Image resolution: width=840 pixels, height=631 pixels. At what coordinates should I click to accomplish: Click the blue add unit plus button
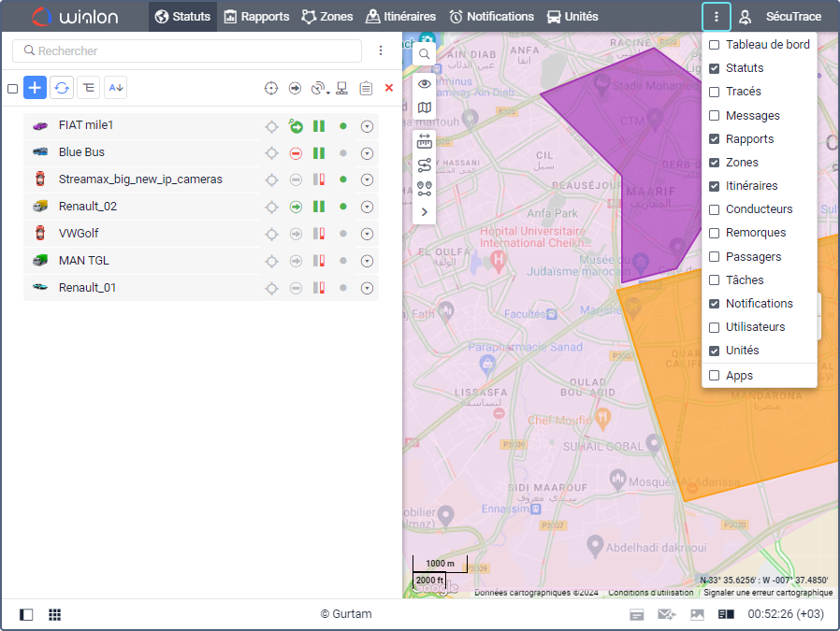point(35,88)
